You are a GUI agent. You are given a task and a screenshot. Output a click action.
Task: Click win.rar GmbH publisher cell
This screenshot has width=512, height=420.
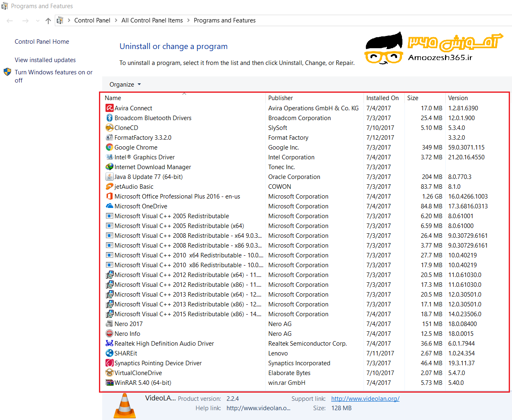(x=287, y=382)
